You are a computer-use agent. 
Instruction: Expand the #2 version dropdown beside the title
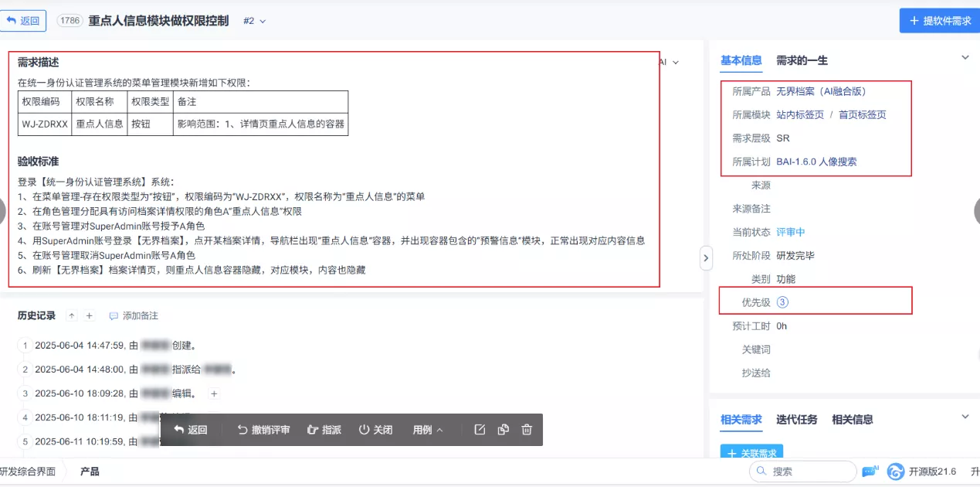tap(255, 21)
